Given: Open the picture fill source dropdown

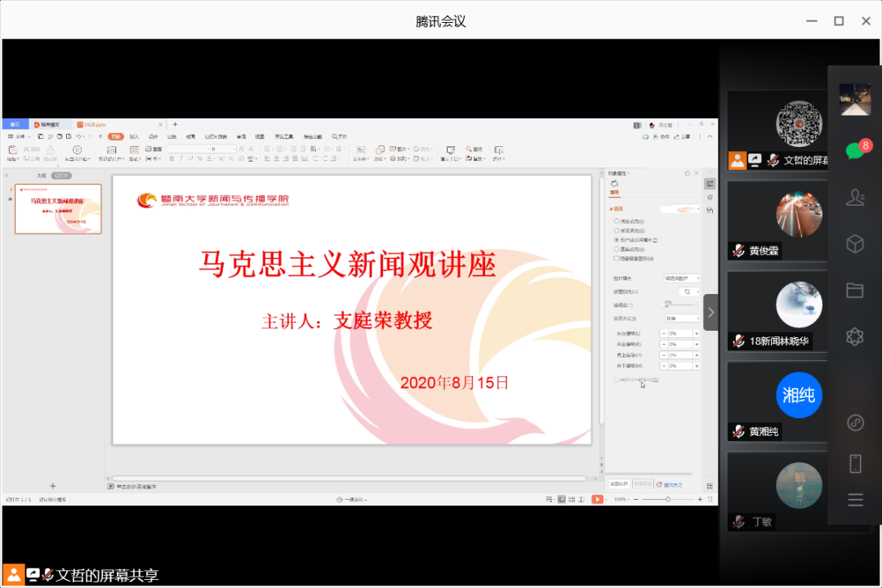Looking at the screenshot, I should 681,278.
